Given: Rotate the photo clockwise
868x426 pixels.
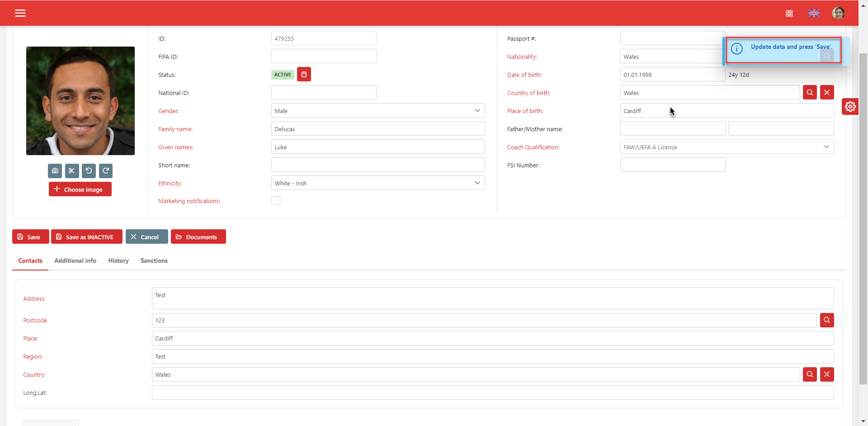Looking at the screenshot, I should pos(106,171).
